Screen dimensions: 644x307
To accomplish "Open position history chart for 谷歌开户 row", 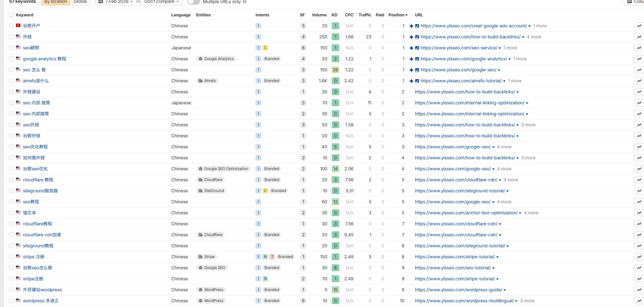I will pos(639,26).
